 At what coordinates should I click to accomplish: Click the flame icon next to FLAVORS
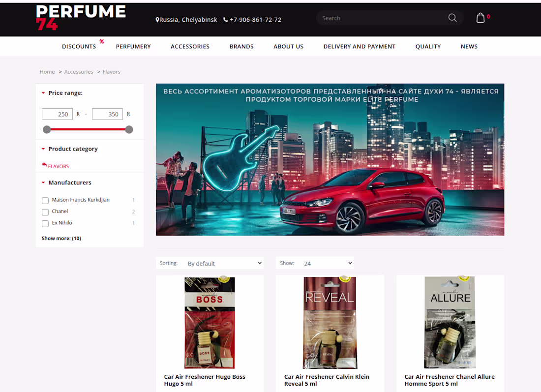[x=44, y=166]
